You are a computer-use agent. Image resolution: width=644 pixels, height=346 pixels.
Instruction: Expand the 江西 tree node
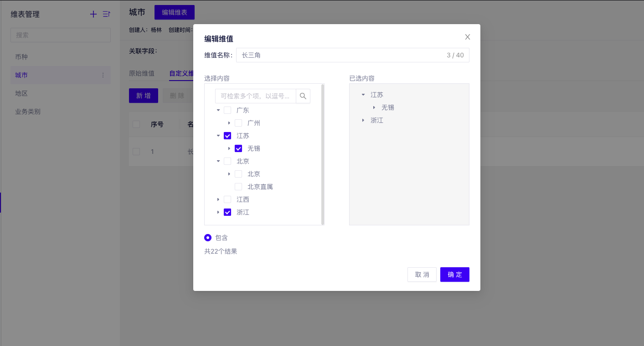[218, 199]
